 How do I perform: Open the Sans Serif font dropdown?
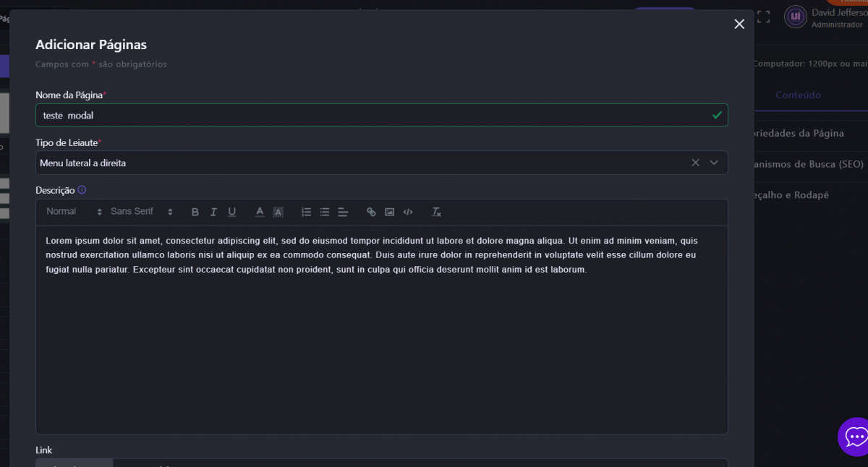coord(142,212)
